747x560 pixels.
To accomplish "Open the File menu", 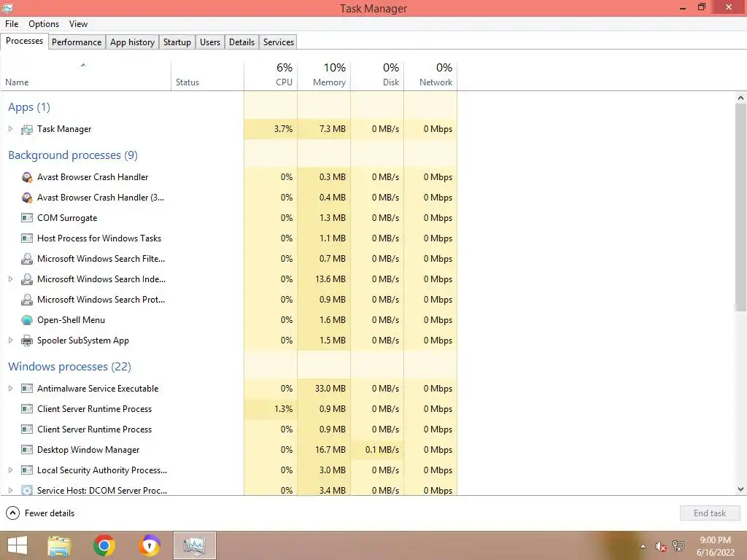I will 12,24.
